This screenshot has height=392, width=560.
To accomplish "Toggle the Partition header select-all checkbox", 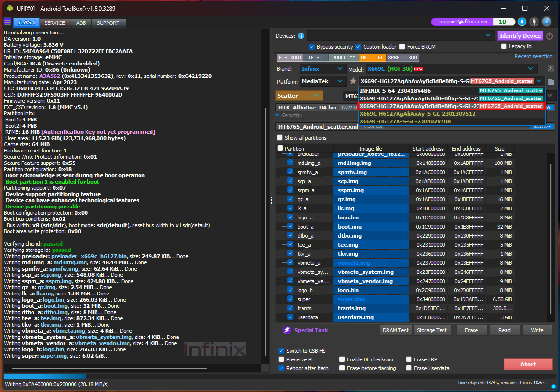I will pyautogui.click(x=280, y=148).
